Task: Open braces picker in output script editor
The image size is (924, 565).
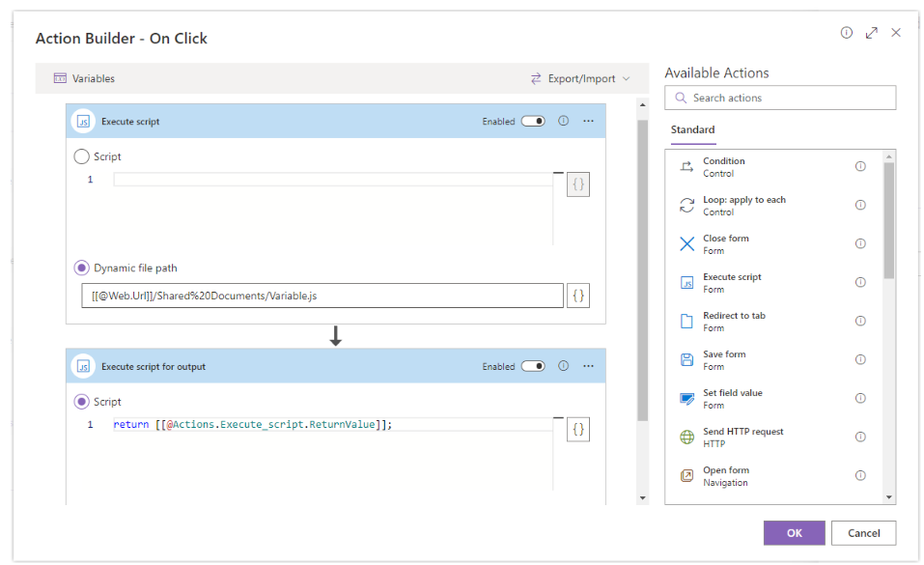Action: coord(578,430)
